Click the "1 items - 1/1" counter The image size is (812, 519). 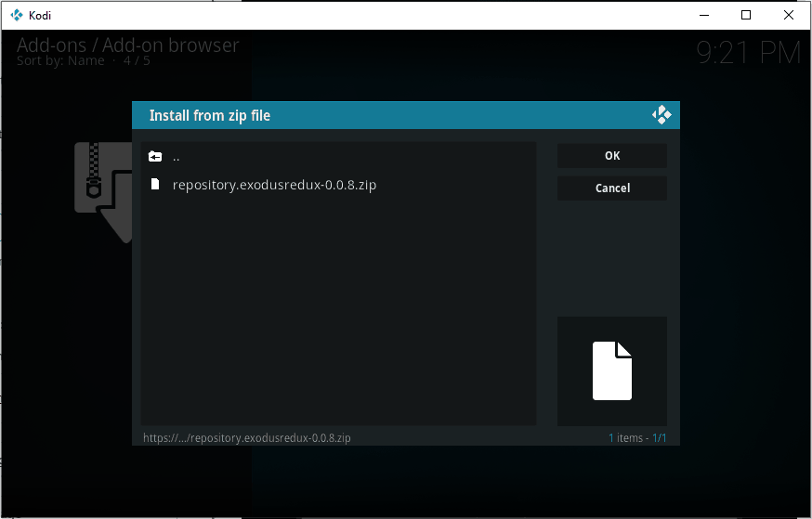tap(637, 437)
